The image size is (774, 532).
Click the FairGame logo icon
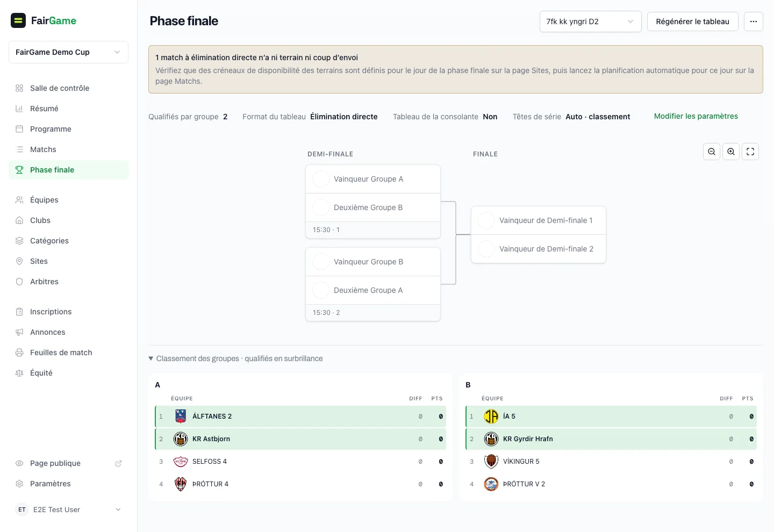tap(18, 20)
